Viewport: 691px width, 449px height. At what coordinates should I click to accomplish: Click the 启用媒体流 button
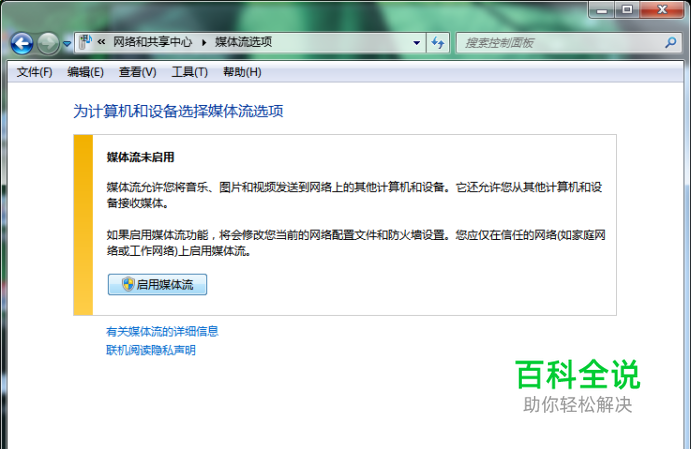(x=157, y=285)
